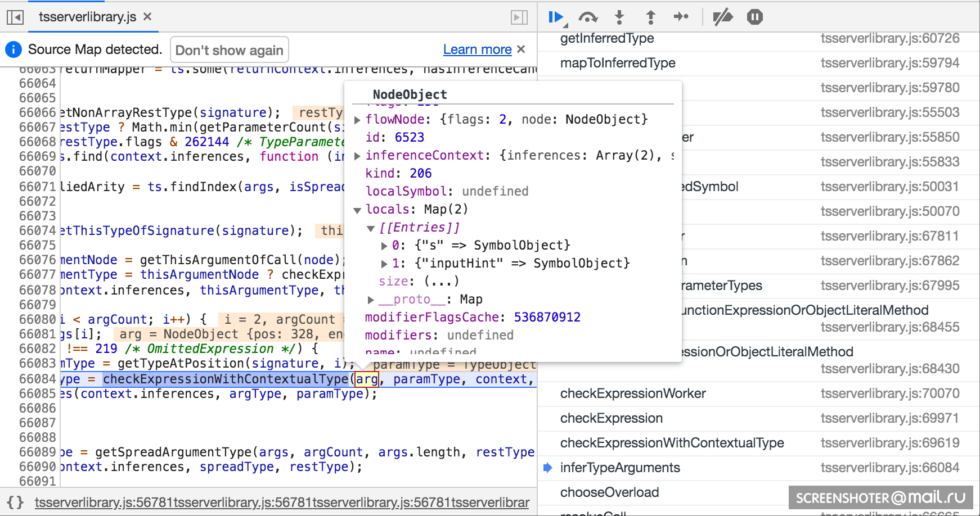This screenshot has height=516, width=980.
Task: Toggle pause on exceptions
Action: coord(754,17)
